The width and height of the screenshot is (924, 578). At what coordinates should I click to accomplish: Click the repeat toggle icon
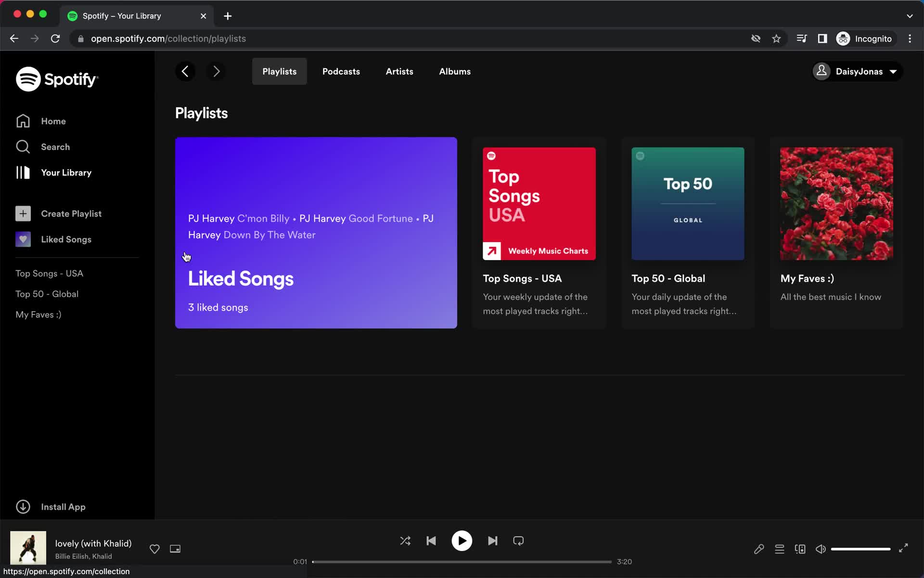pos(518,541)
